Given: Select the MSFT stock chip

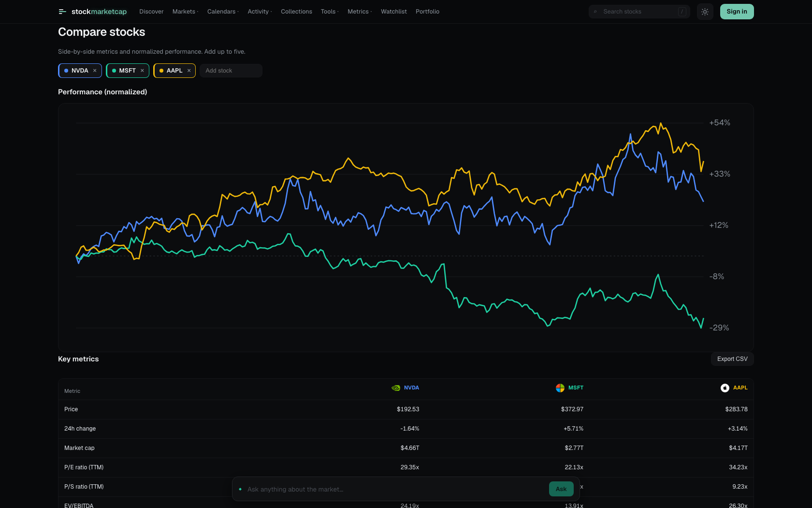Looking at the screenshot, I should [128, 71].
